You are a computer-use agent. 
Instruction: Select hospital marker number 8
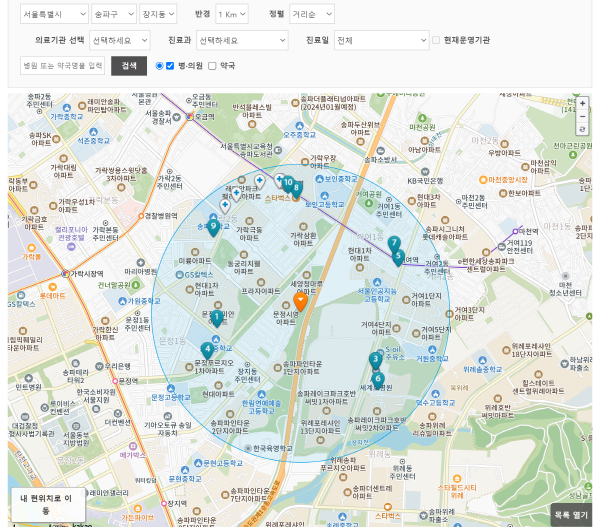pos(296,189)
